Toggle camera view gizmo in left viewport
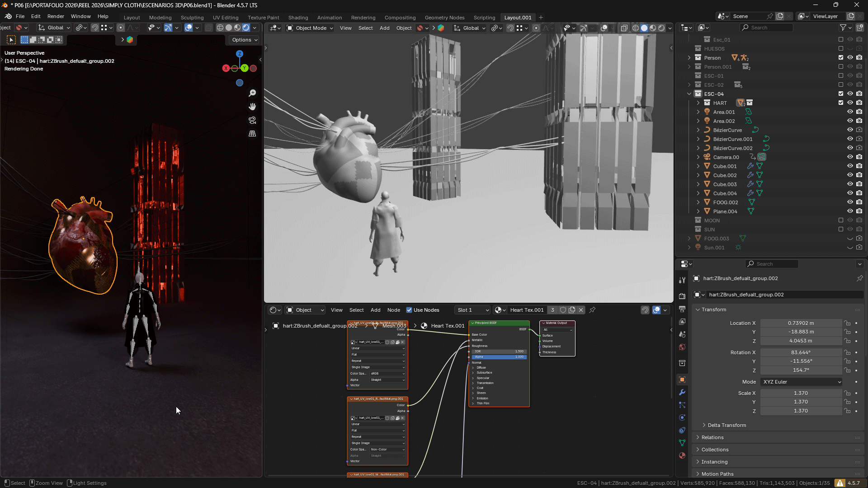868x488 pixels. coord(252,120)
